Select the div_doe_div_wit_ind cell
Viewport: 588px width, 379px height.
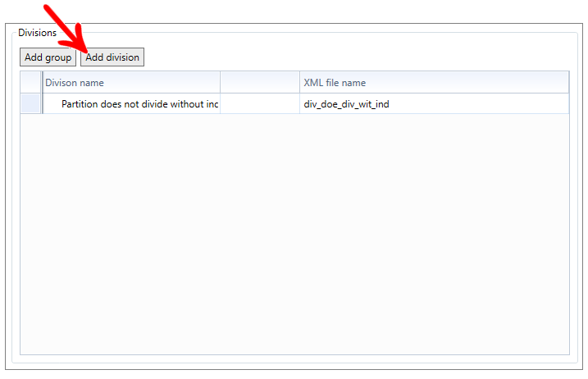pyautogui.click(x=435, y=104)
